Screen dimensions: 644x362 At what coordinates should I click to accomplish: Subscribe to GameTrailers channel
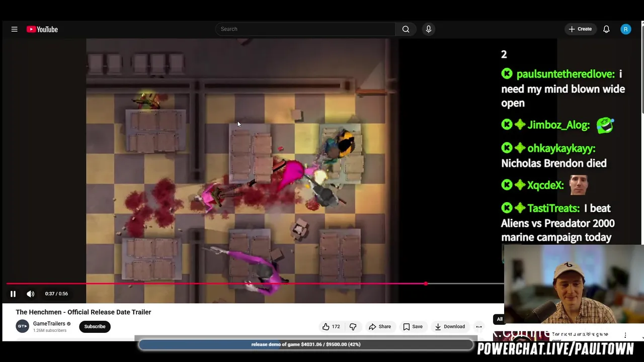pos(95,327)
